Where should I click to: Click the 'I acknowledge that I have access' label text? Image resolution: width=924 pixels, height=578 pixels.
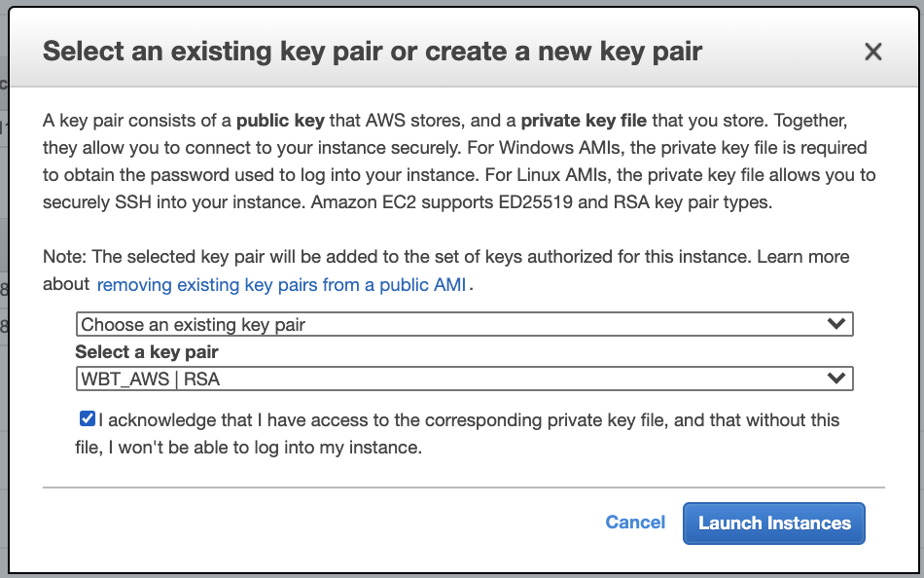467,421
